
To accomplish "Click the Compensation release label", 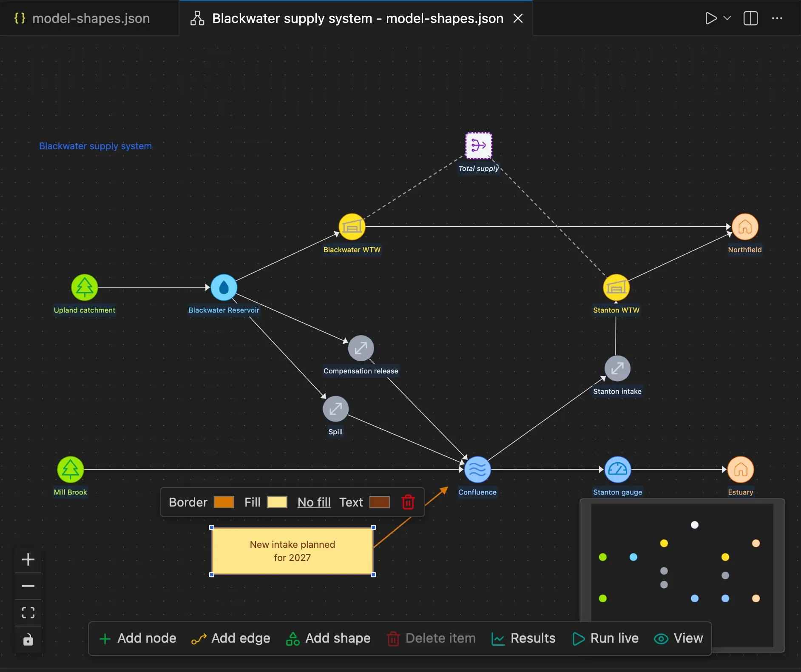I will tap(361, 371).
